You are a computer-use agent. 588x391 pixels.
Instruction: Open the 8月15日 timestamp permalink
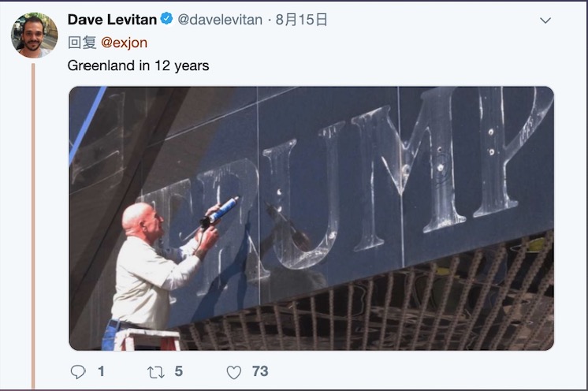click(x=302, y=20)
